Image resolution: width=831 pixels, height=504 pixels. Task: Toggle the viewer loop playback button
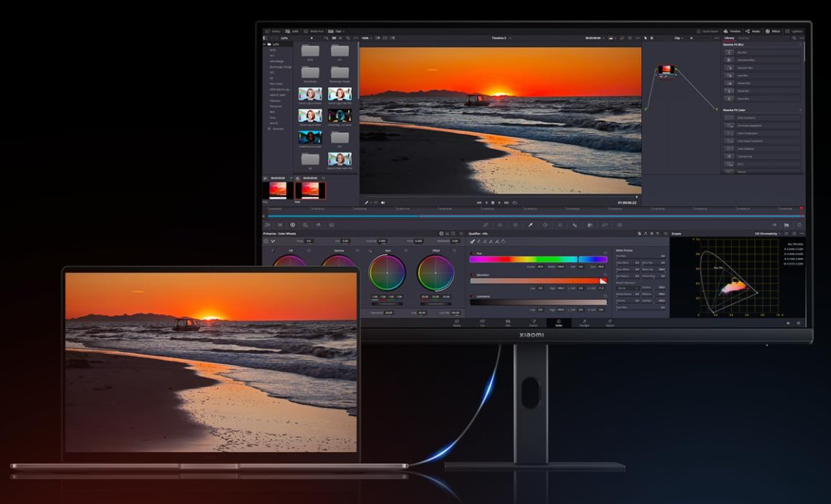click(x=514, y=202)
